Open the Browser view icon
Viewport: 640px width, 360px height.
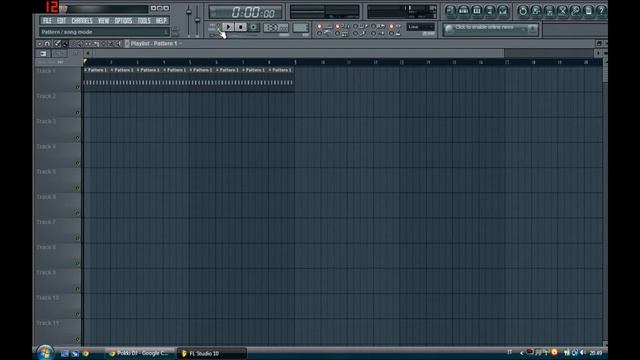(x=489, y=11)
